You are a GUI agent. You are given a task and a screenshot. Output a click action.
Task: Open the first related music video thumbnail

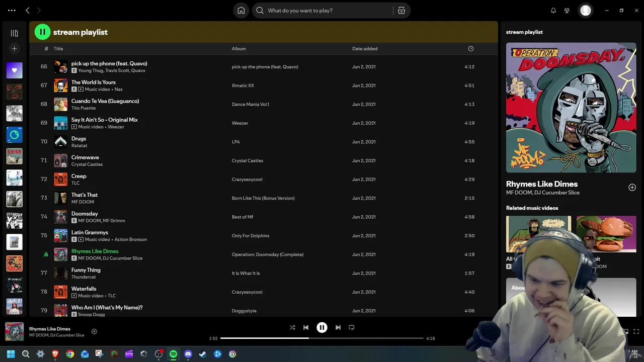(538, 234)
